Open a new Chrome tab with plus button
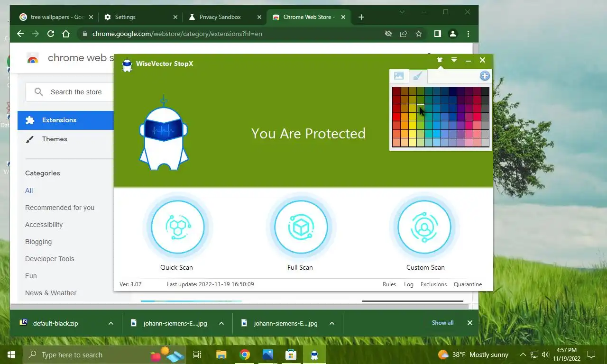Screen dimensions: 607x364 [361, 17]
